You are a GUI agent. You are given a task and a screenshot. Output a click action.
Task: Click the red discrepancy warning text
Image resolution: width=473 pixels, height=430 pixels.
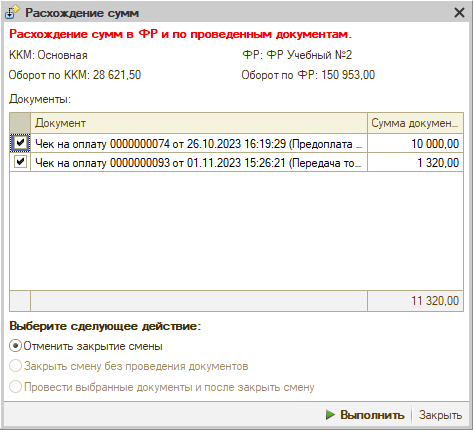[180, 34]
